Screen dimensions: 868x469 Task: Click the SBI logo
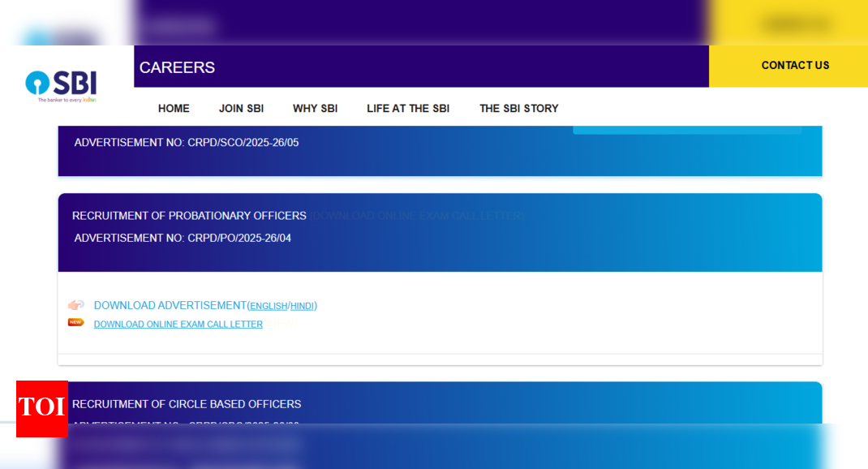pos(61,86)
